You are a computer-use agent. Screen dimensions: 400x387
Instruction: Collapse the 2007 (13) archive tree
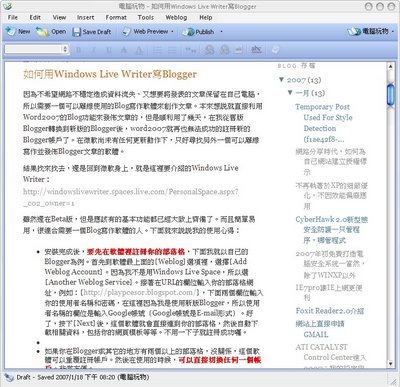coord(281,79)
